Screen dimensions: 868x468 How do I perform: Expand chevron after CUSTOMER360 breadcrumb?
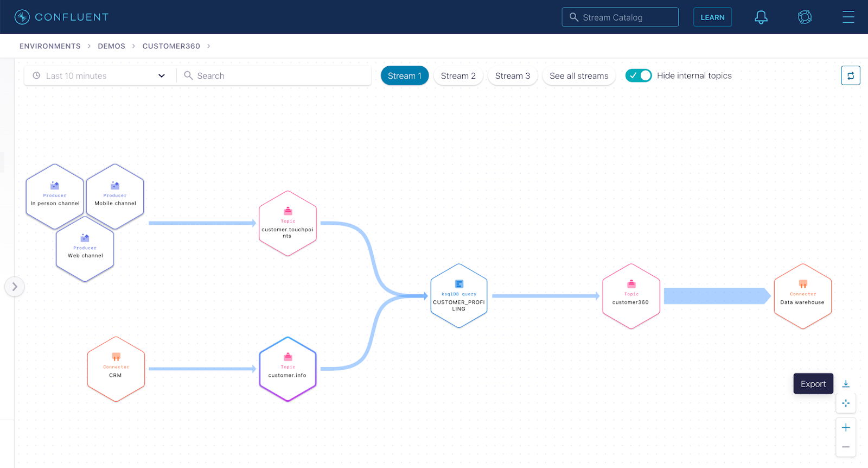tap(208, 46)
